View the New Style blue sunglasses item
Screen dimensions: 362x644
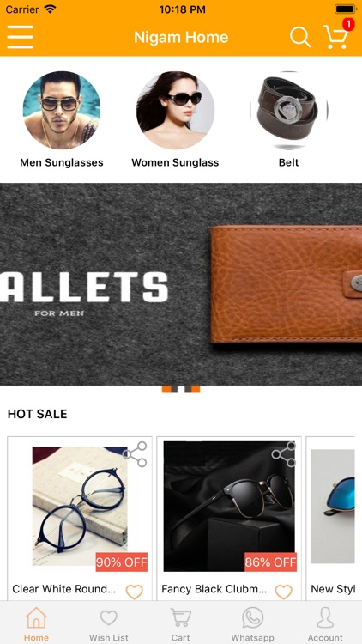click(x=333, y=519)
